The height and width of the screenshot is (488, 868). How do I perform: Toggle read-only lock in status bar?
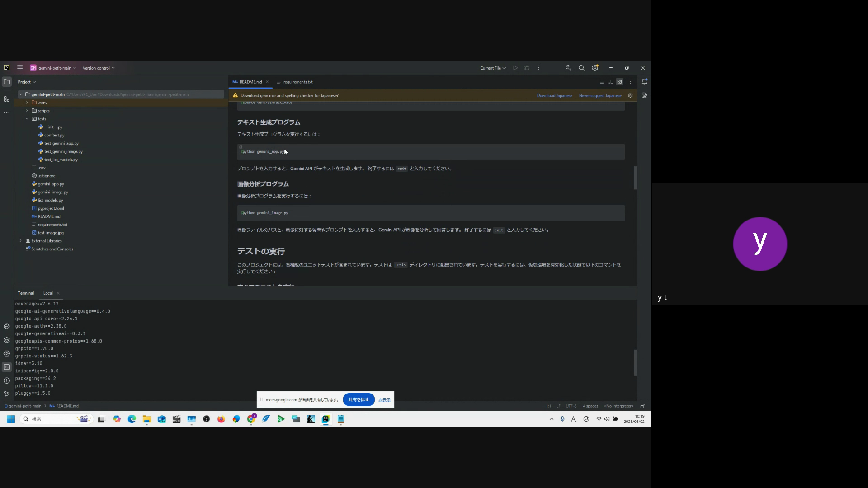pos(642,406)
